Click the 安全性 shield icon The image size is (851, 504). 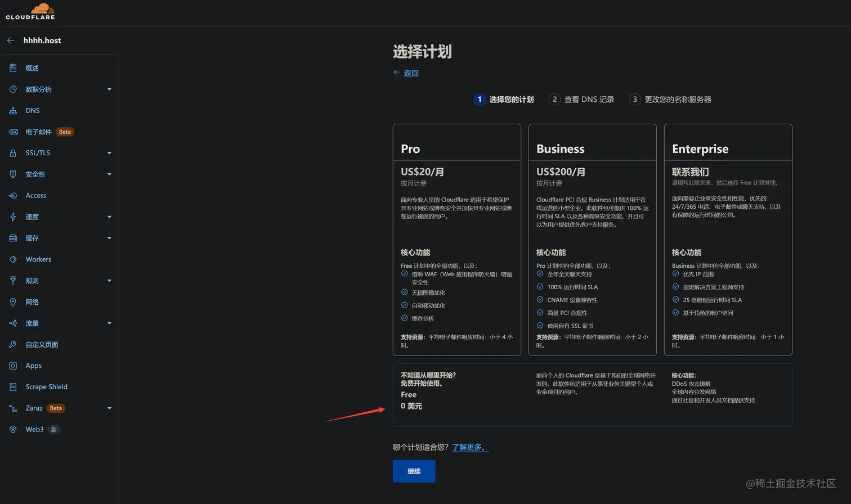coord(13,174)
